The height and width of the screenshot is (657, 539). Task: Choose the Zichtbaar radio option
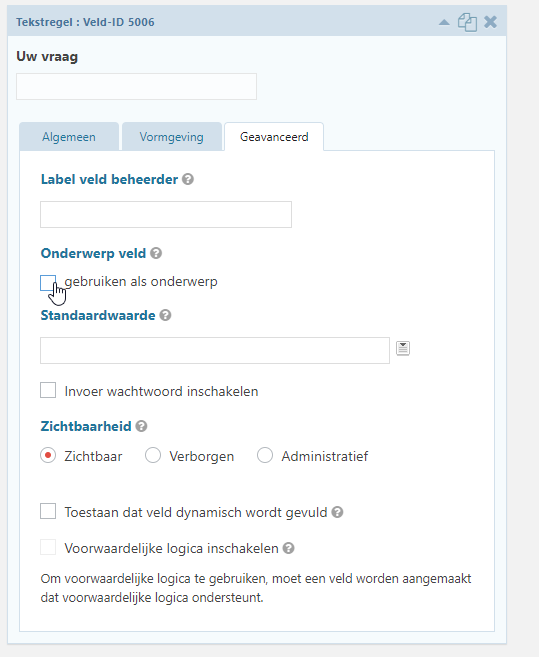tap(48, 455)
